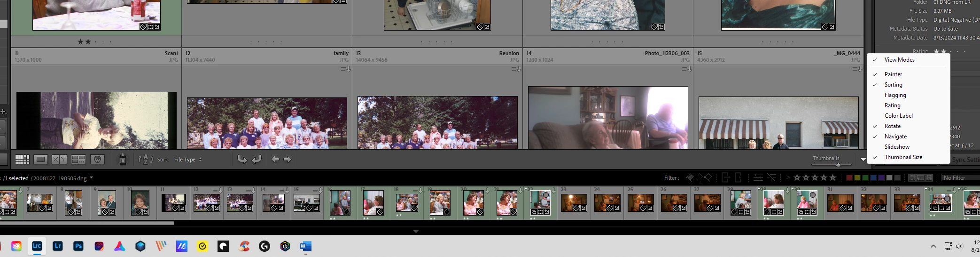Filter by purple color label
980x257 pixels.
881,178
